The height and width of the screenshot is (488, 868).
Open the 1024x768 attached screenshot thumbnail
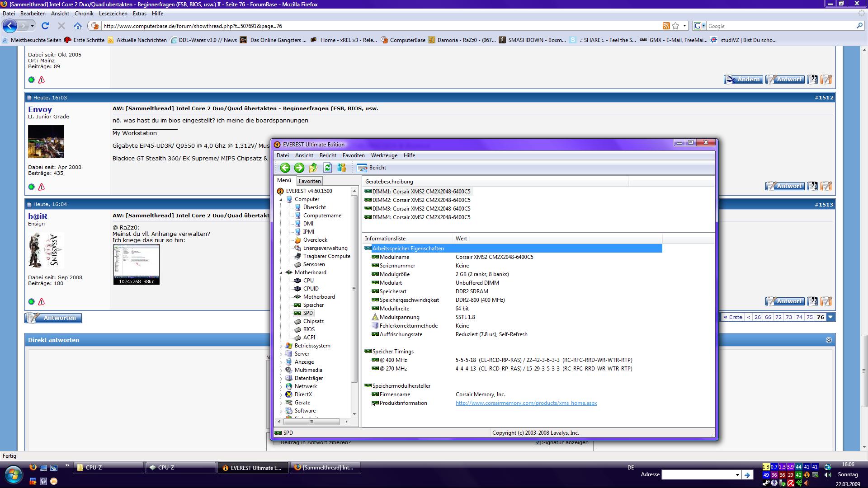[136, 264]
